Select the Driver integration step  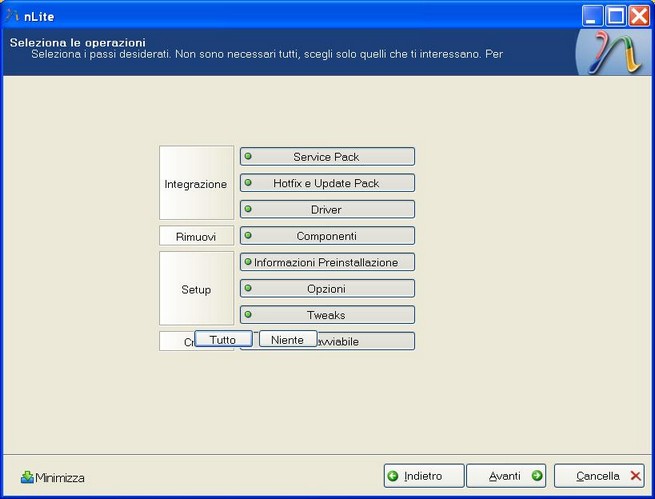click(x=327, y=210)
